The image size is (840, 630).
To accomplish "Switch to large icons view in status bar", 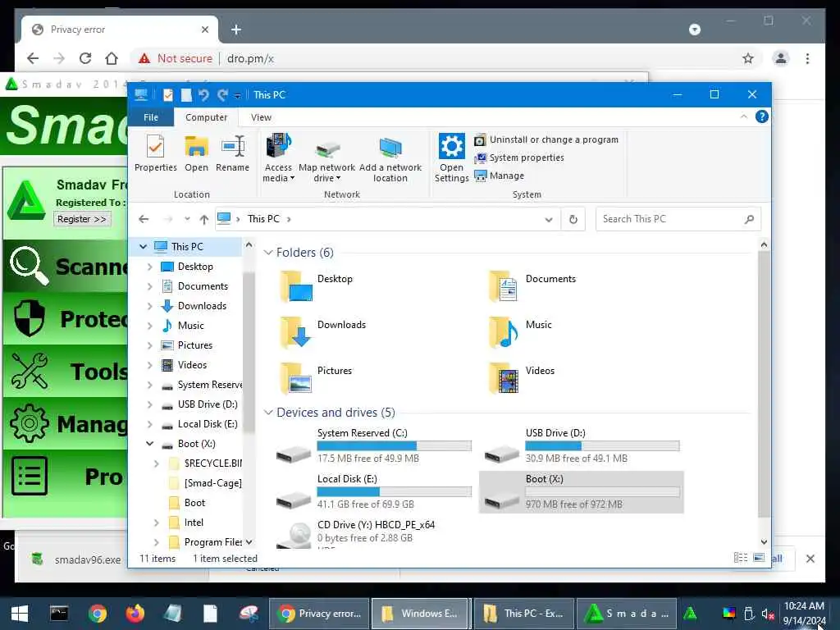I will [x=759, y=558].
